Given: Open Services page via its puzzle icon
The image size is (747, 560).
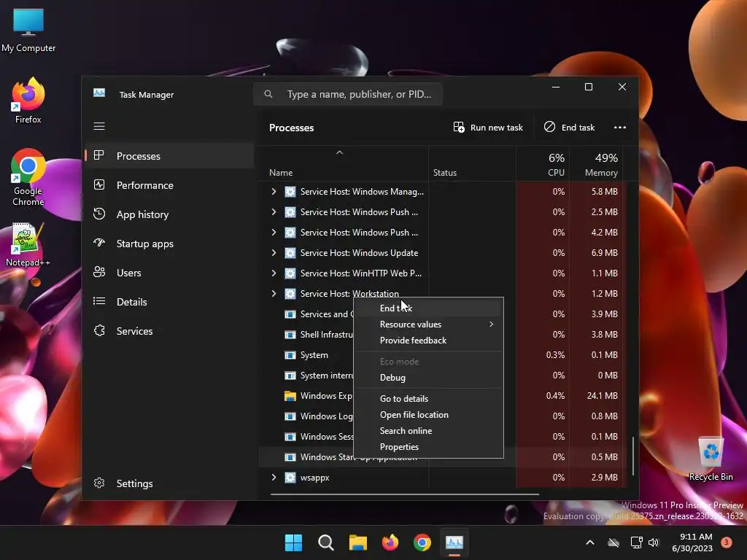Looking at the screenshot, I should [x=99, y=330].
